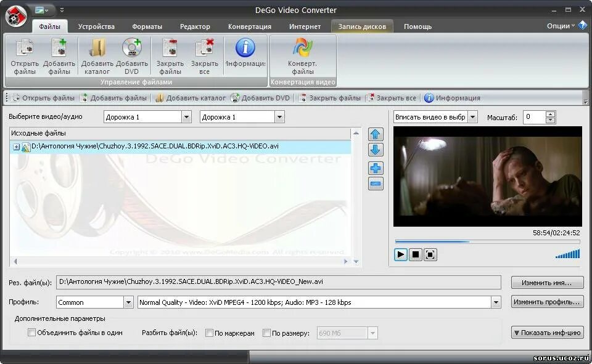Image resolution: width=592 pixels, height=364 pixels.
Task: Stop the video preview
Action: click(x=415, y=254)
